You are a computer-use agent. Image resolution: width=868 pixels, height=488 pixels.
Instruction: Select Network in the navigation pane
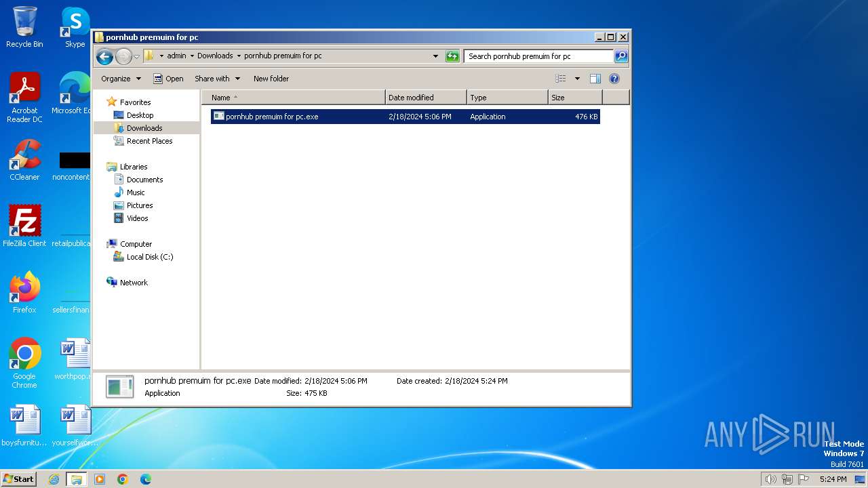pos(127,283)
